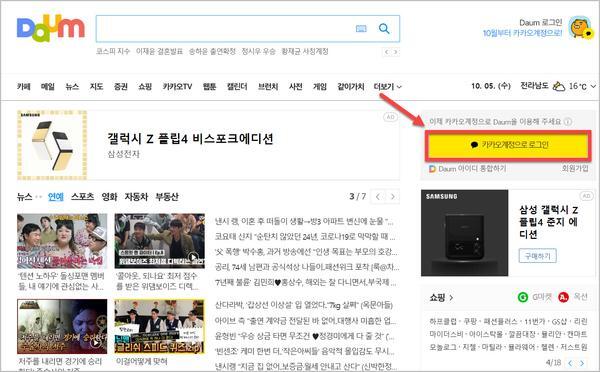Viewport: 600px width, 372px height.
Task: Open the 돌싱포맨 news video thumbnail
Action: pos(62,241)
